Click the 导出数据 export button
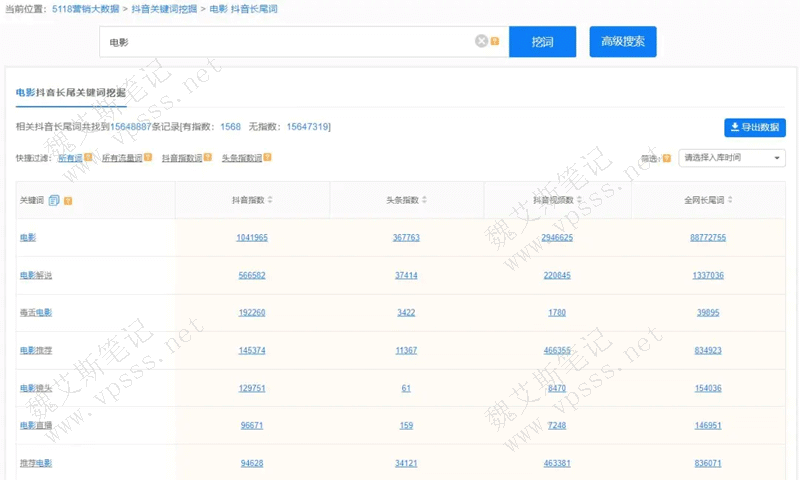 755,127
